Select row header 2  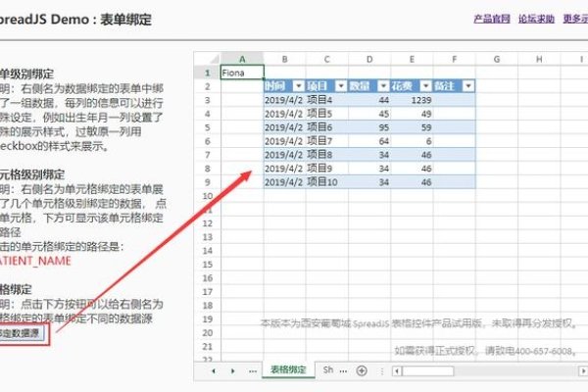point(208,86)
